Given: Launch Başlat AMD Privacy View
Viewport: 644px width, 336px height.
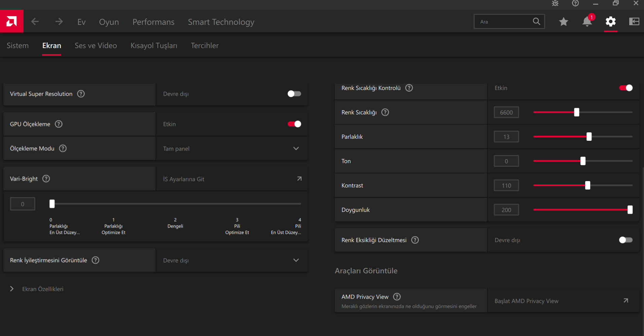Looking at the screenshot, I should tap(563, 301).
